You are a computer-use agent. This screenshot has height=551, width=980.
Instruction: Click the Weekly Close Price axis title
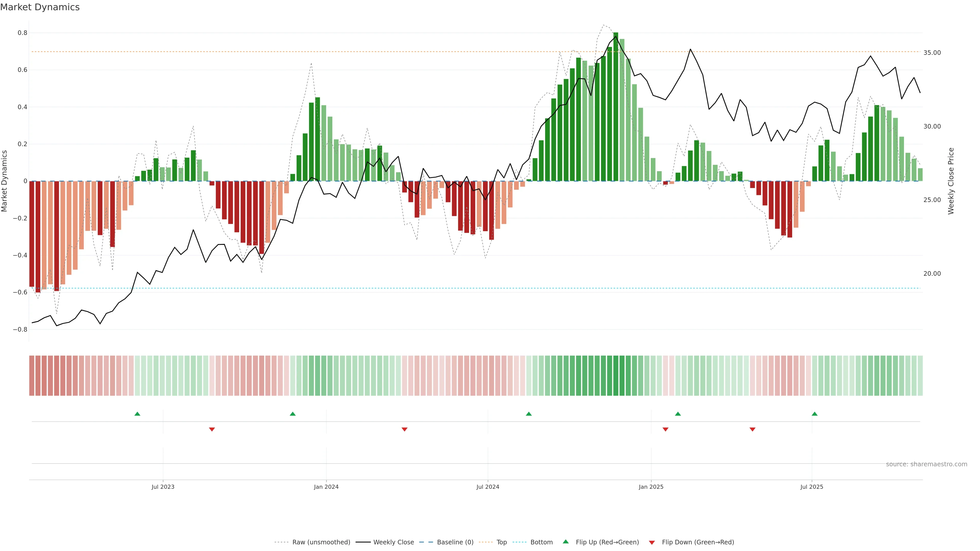[951, 181]
